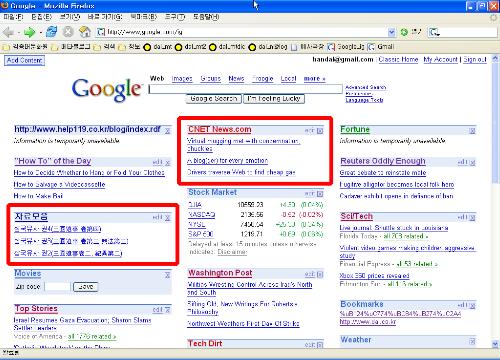
Task: Open the Gmail bookmark in toolbar
Action: 381,47
